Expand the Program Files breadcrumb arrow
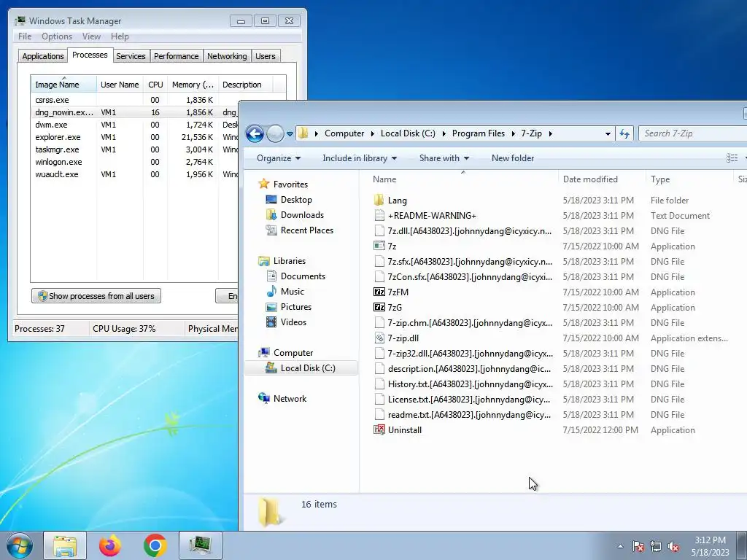747x560 pixels. point(513,134)
